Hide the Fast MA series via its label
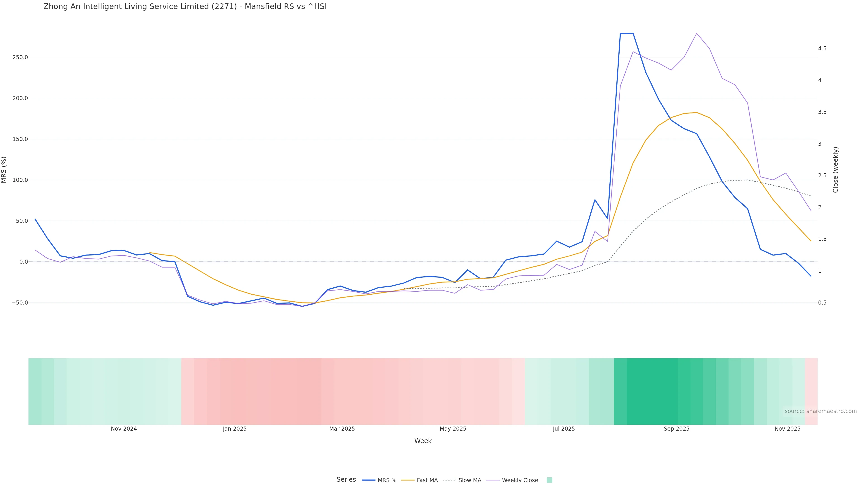The image size is (868, 488). (x=427, y=480)
